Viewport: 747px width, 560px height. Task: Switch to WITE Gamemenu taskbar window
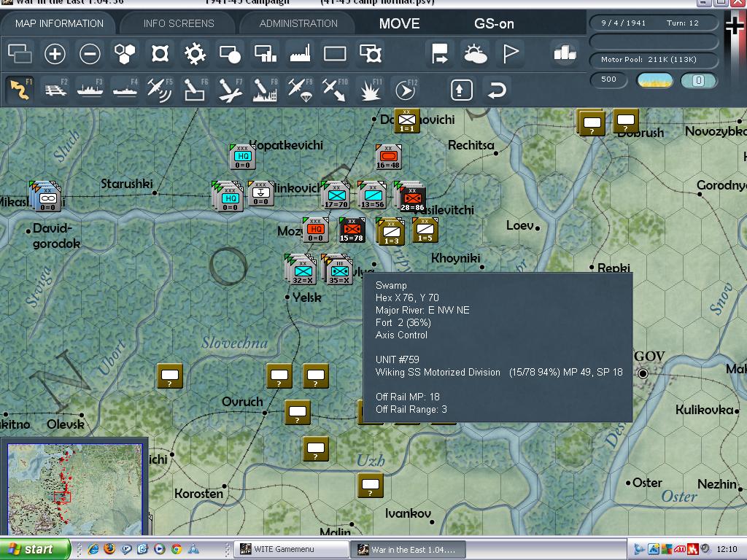click(291, 550)
